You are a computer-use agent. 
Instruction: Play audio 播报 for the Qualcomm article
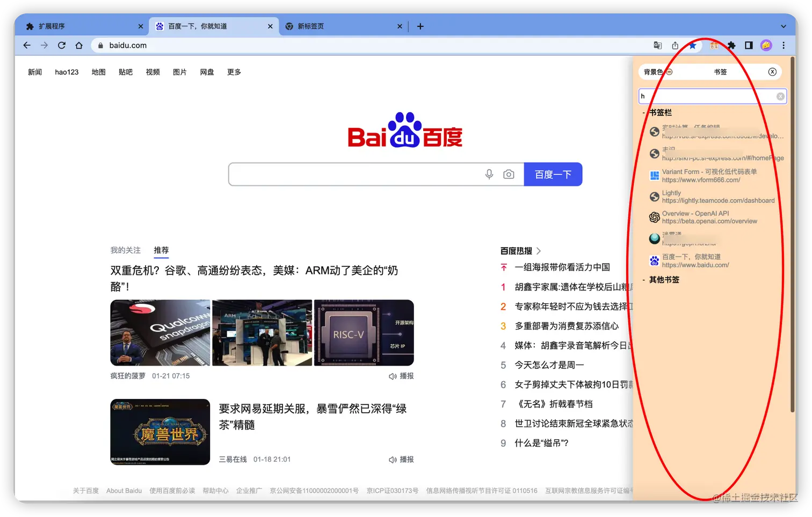[401, 376]
